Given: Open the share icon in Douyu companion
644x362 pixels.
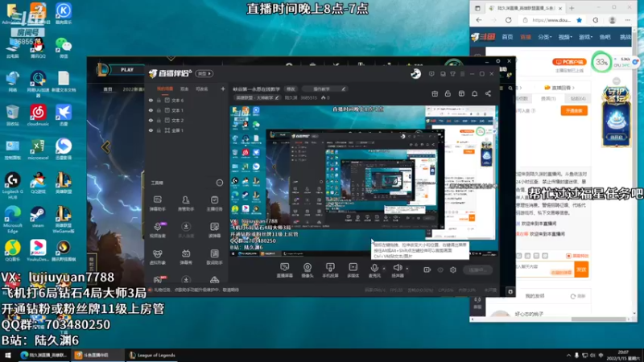Looking at the screenshot, I should pos(488,94).
